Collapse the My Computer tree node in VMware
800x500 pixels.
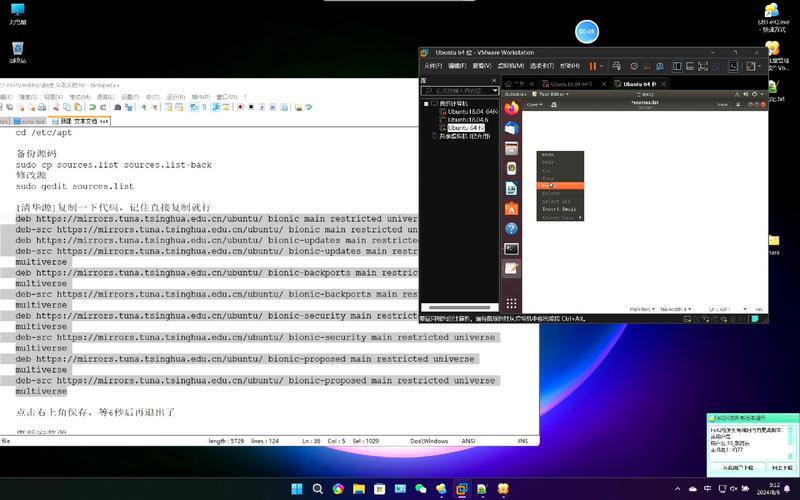[426, 104]
